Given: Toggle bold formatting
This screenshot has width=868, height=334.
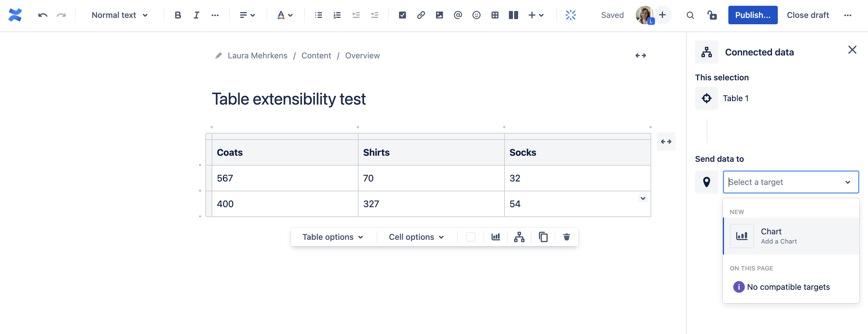Looking at the screenshot, I should tap(178, 15).
